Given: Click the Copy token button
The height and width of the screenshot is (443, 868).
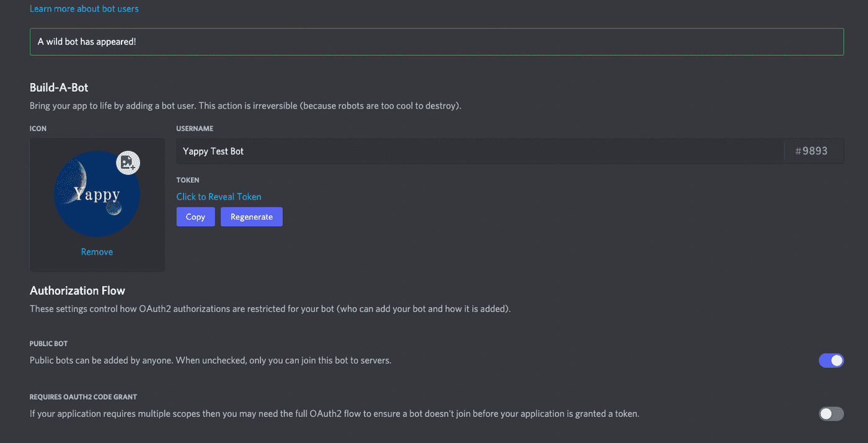Looking at the screenshot, I should pyautogui.click(x=195, y=217).
